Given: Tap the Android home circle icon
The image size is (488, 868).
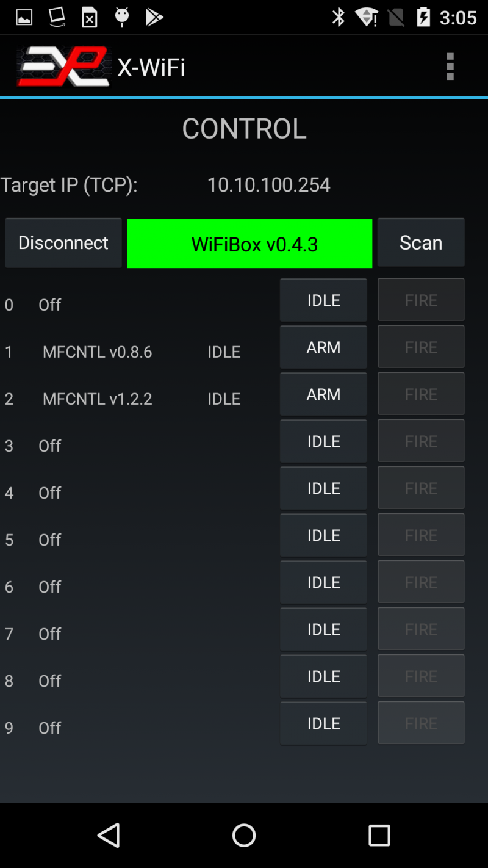Looking at the screenshot, I should click(x=244, y=835).
